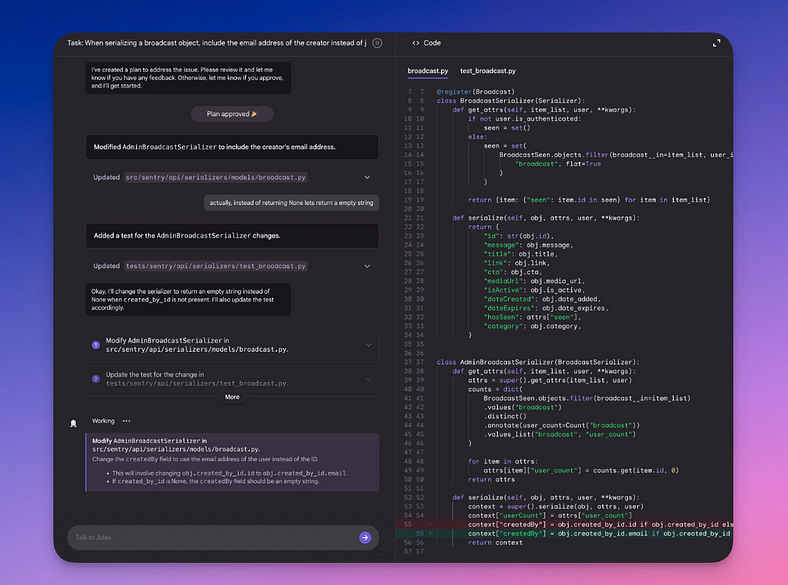This screenshot has height=585, width=788.
Task: Click the 'I've created a plan' message
Action: (x=188, y=78)
